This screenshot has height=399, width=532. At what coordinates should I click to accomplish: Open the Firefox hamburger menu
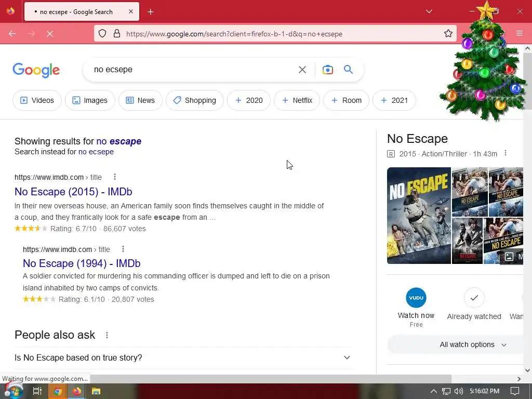pyautogui.click(x=520, y=33)
